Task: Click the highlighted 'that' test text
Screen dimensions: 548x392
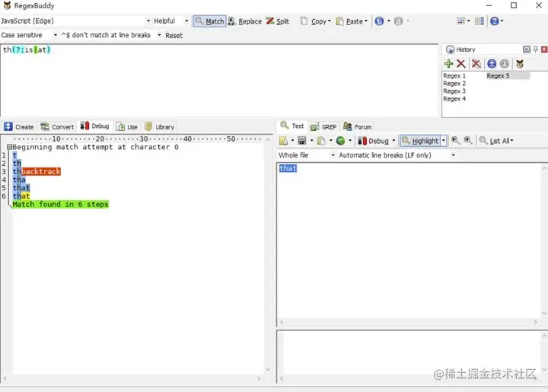Action: (288, 168)
